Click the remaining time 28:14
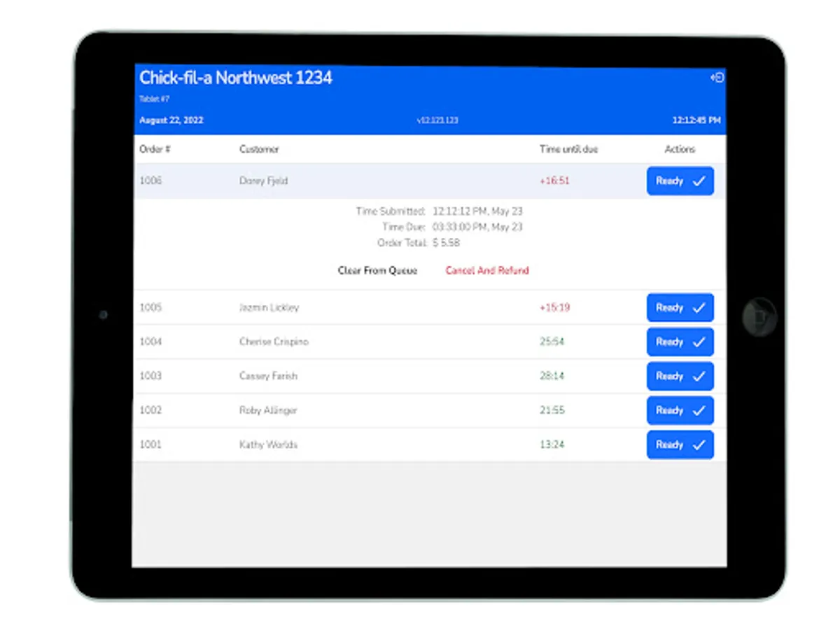 552,376
